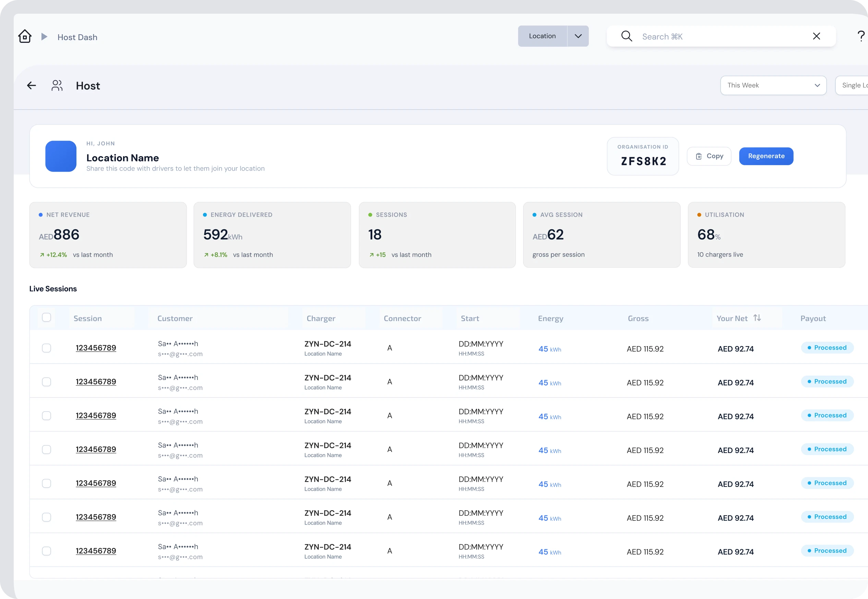Clear search with the X icon
868x599 pixels.
click(817, 36)
